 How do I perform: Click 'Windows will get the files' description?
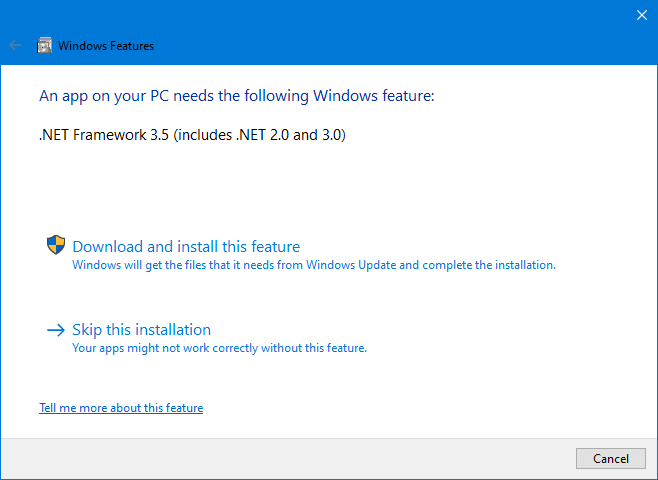pyautogui.click(x=314, y=265)
